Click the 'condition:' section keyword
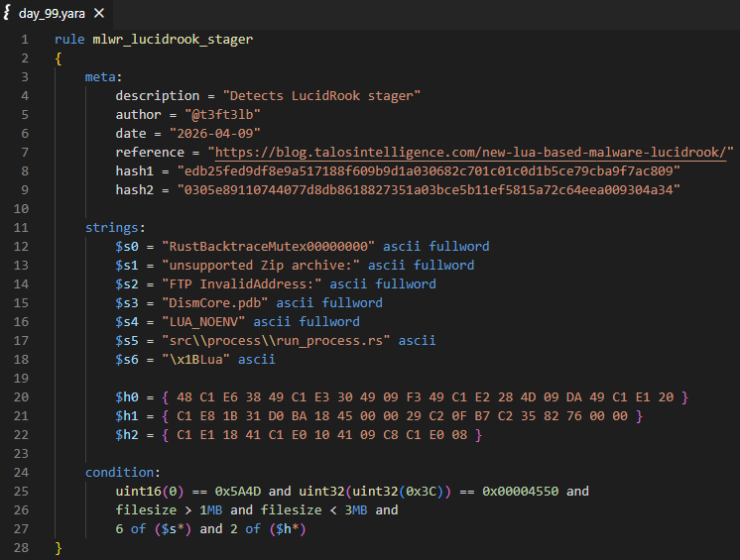The width and height of the screenshot is (740, 560). click(x=123, y=473)
